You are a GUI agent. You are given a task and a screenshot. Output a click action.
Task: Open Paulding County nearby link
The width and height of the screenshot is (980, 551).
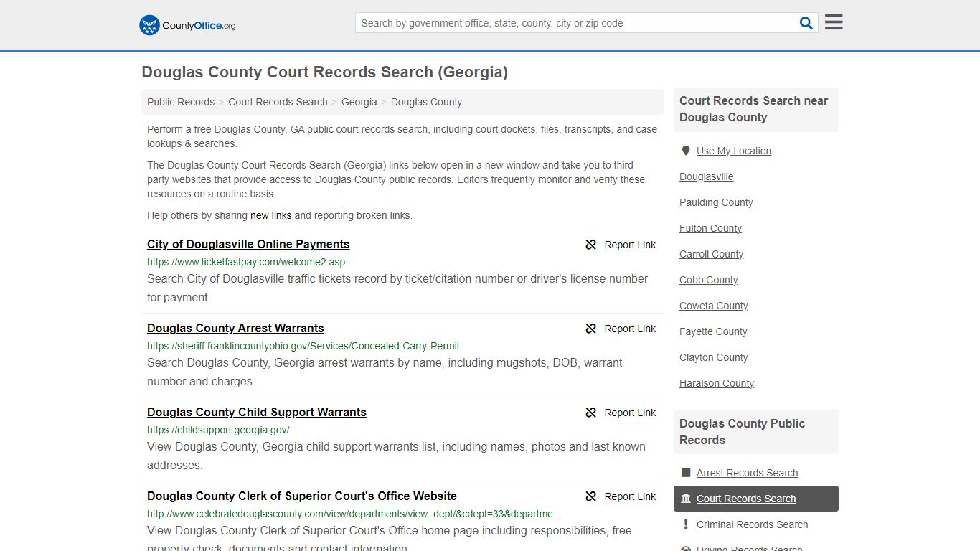(716, 202)
